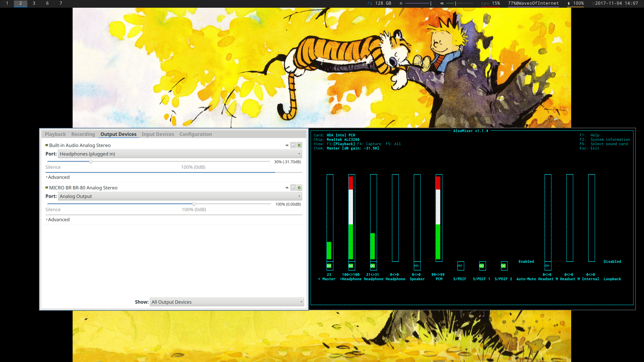Click the 30% (-31.70dB) volume readout

(x=287, y=162)
